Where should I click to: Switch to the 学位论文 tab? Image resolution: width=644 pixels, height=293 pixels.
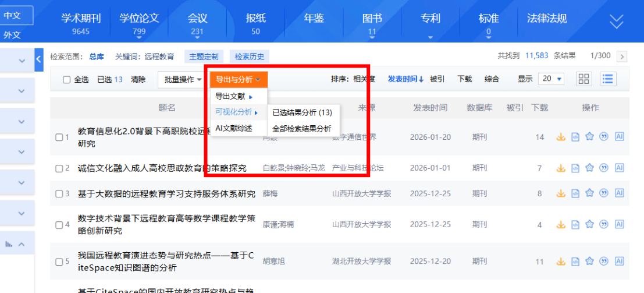coord(139,22)
